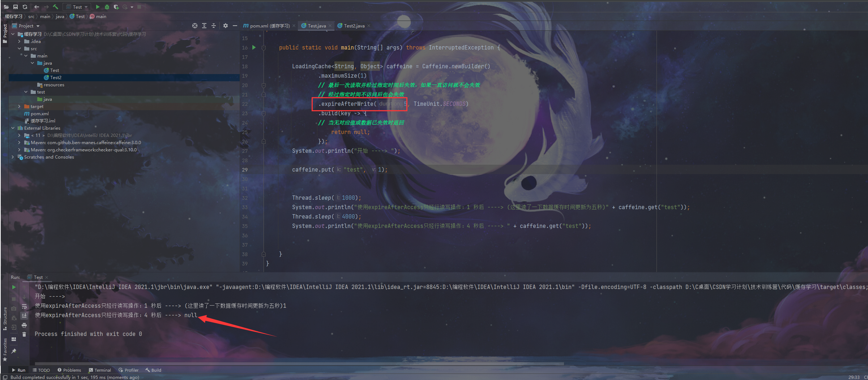Run with coverage shield icon

pyautogui.click(x=116, y=7)
